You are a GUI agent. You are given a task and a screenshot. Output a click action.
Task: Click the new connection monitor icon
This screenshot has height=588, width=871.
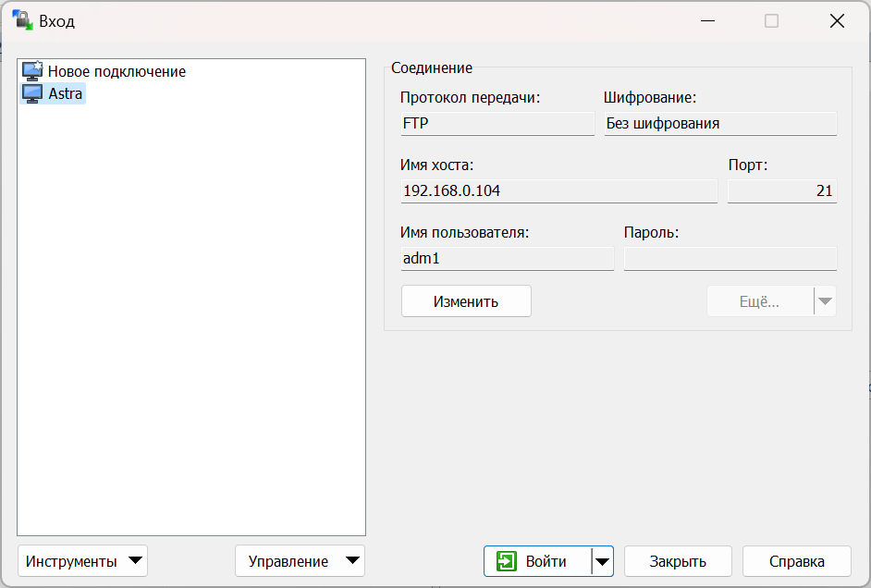(x=33, y=71)
